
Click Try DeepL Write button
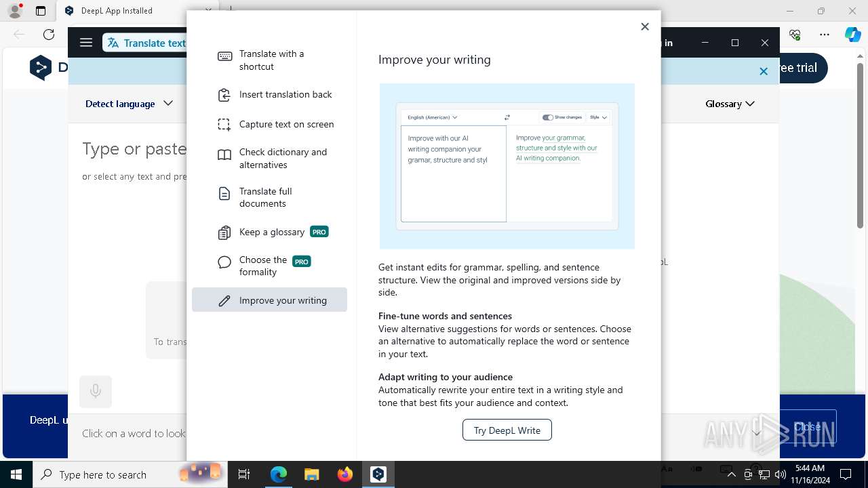point(507,430)
